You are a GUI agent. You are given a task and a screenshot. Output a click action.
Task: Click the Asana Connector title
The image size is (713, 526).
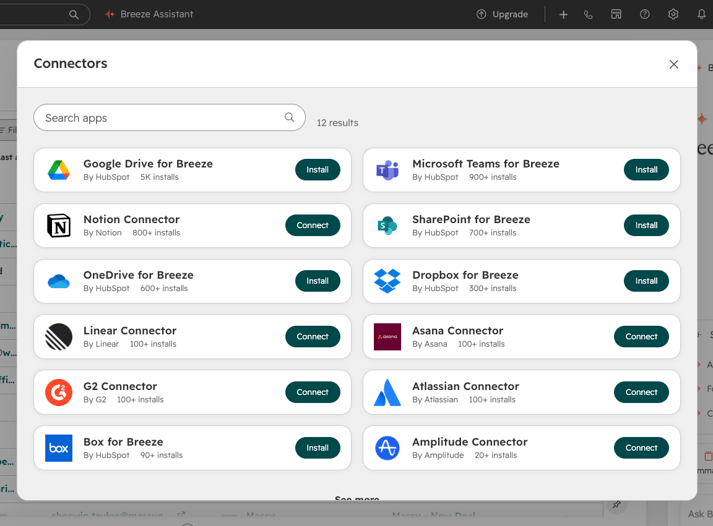click(x=457, y=331)
